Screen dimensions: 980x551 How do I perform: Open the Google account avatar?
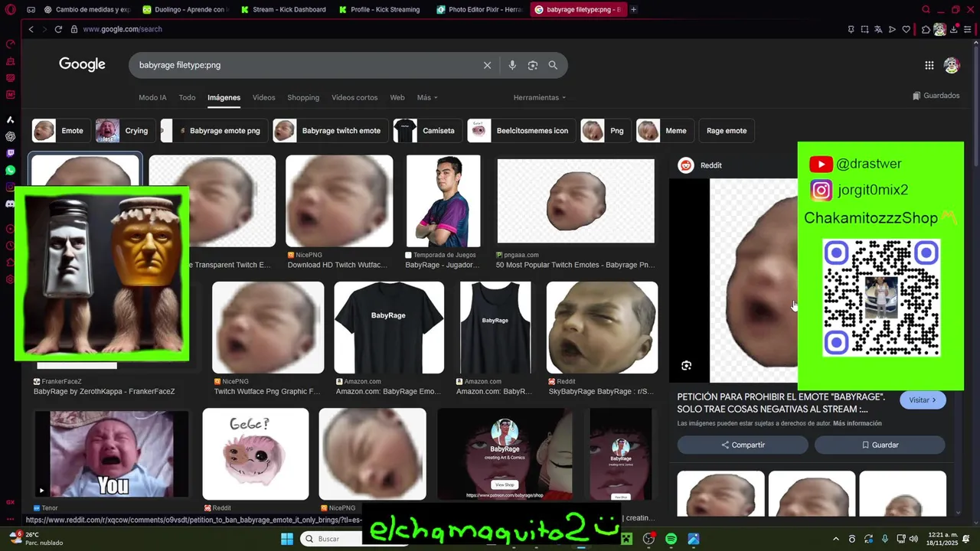pyautogui.click(x=952, y=65)
